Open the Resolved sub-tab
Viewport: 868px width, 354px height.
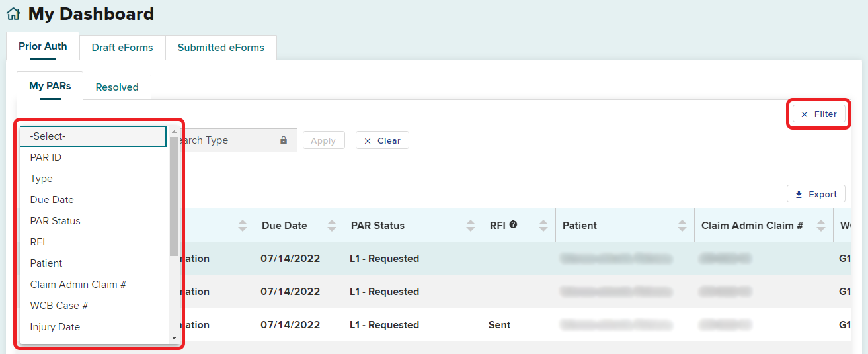(117, 87)
